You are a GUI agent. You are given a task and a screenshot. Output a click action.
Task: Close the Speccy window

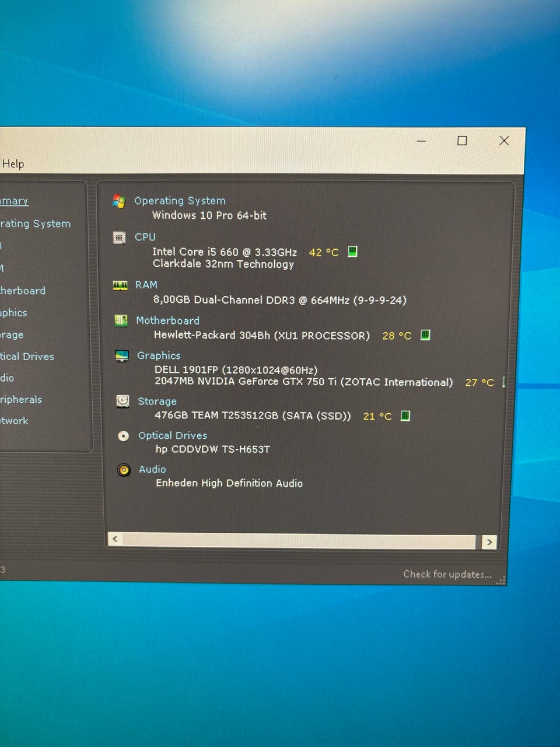(x=504, y=141)
